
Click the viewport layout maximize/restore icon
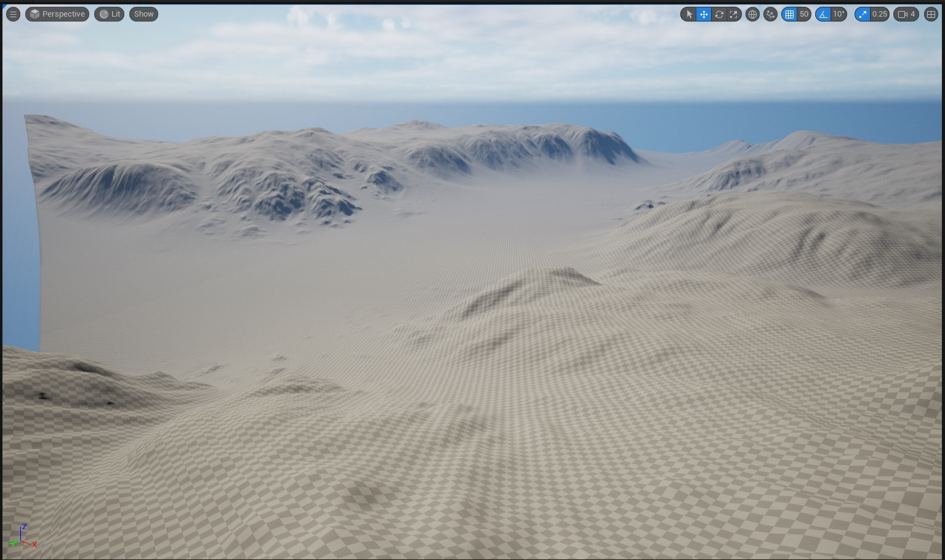[931, 14]
